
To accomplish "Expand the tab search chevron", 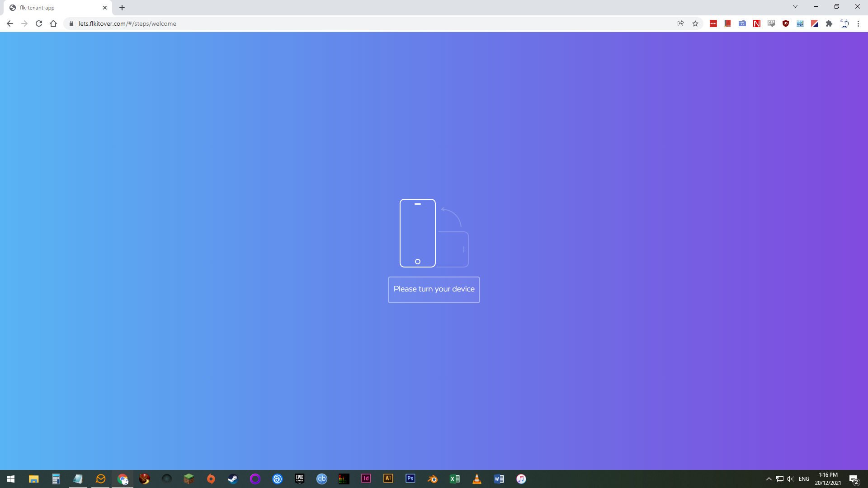I will pos(795,7).
